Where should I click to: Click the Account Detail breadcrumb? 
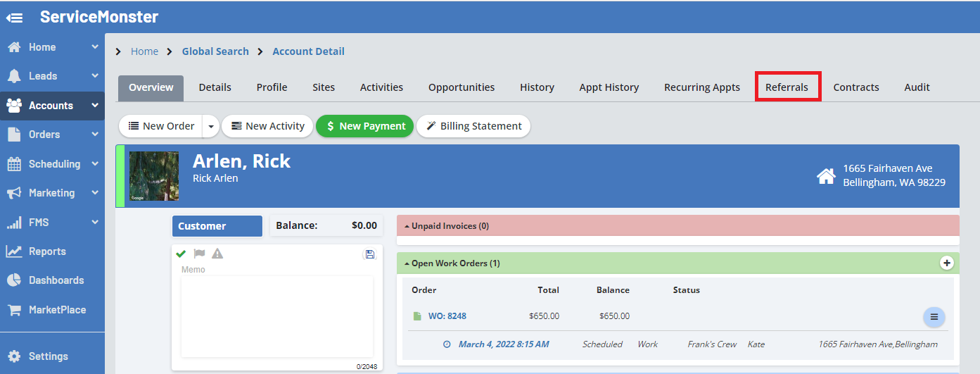coord(308,51)
